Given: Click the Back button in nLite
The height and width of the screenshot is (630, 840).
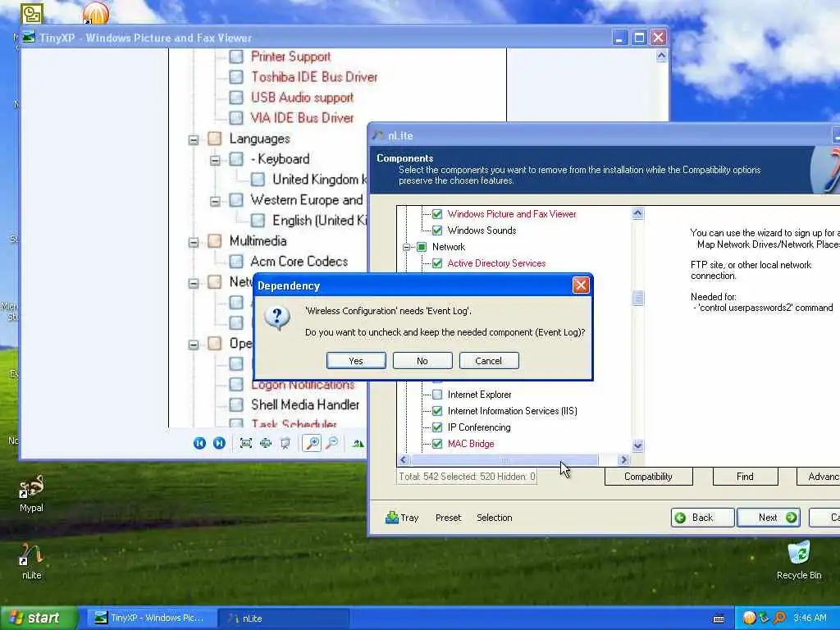Looking at the screenshot, I should click(702, 518).
